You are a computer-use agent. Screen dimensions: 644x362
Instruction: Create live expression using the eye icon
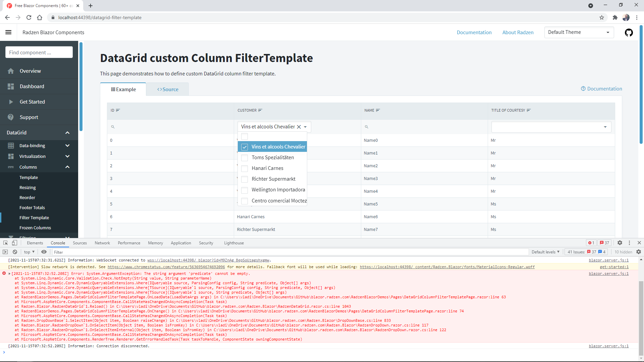44,252
